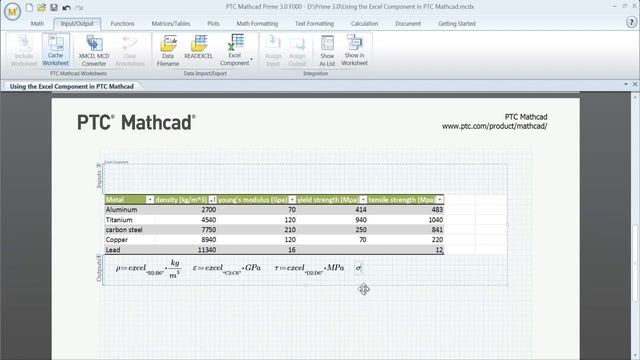The width and height of the screenshot is (640, 360).
Task: Select the carbon steel cell
Action: point(129,230)
